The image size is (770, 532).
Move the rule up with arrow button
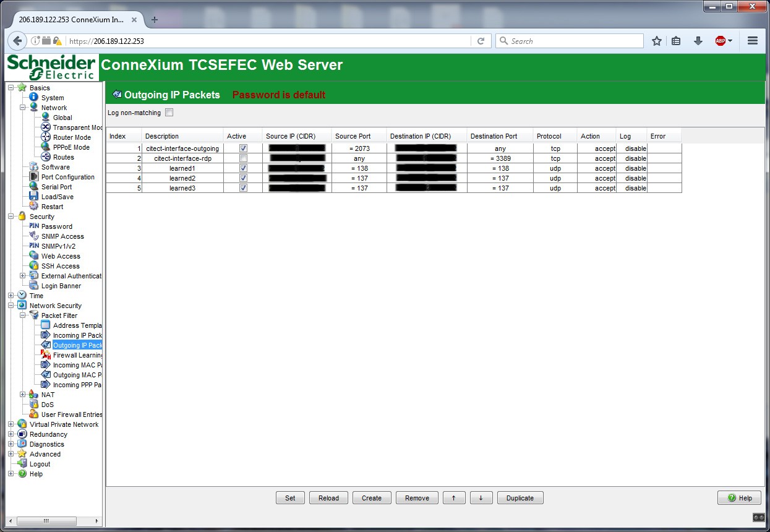pyautogui.click(x=454, y=498)
